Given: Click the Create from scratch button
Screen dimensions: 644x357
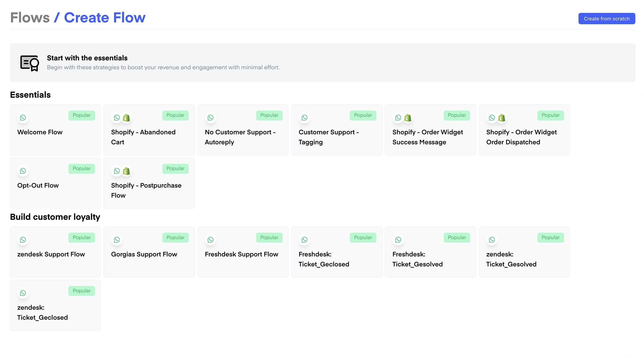Looking at the screenshot, I should click(x=606, y=19).
